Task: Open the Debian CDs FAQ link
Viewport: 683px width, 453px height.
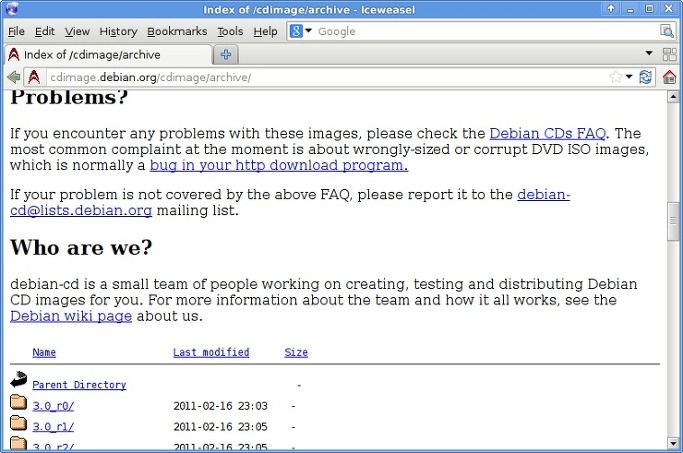Action: click(x=548, y=133)
